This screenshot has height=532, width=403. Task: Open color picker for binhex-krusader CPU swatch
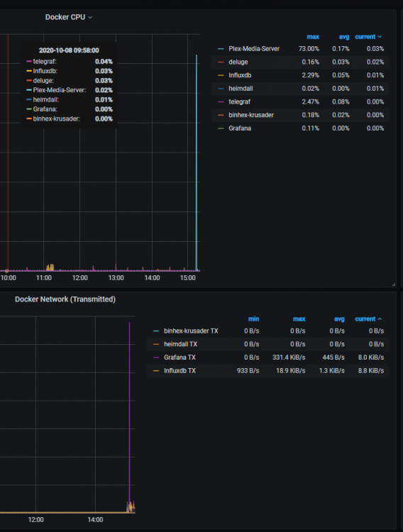pos(221,115)
